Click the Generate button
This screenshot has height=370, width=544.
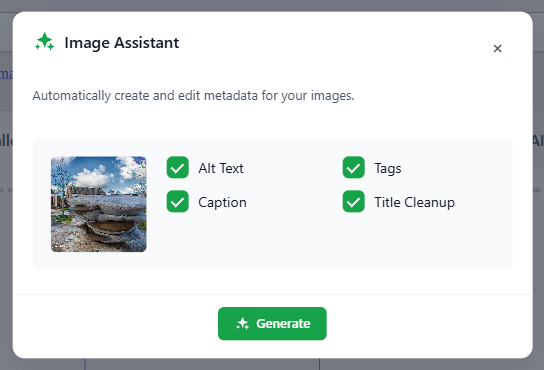coord(272,323)
